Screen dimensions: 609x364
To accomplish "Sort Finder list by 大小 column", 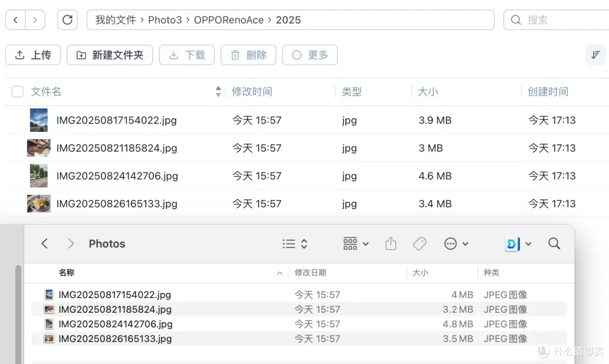I will click(x=420, y=273).
